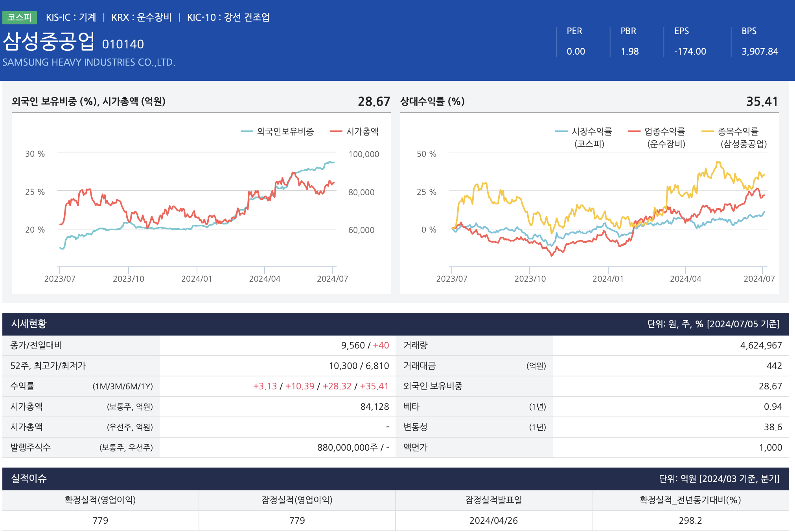Click the 2023/10 tick on relative return chart
The image size is (795, 532).
tap(530, 279)
